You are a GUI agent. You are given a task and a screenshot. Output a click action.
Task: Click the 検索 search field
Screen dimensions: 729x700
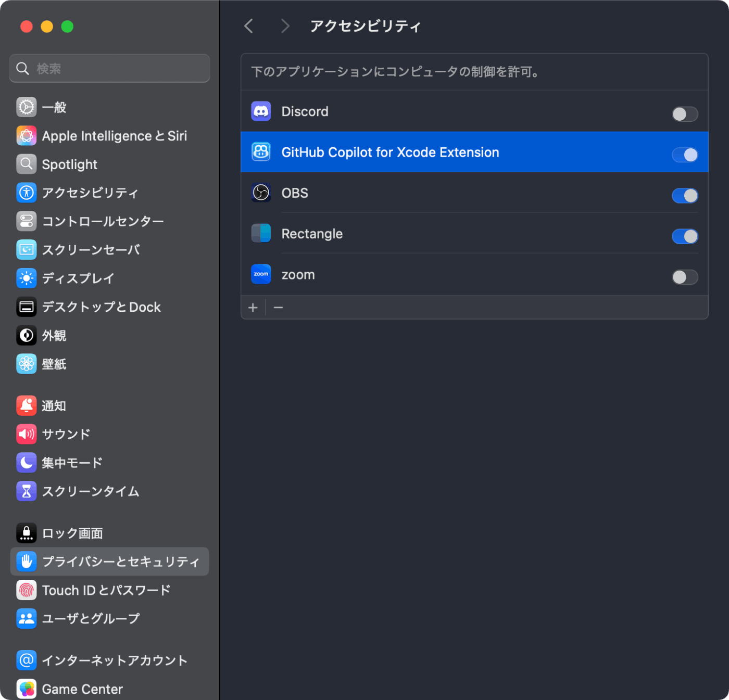tap(109, 68)
